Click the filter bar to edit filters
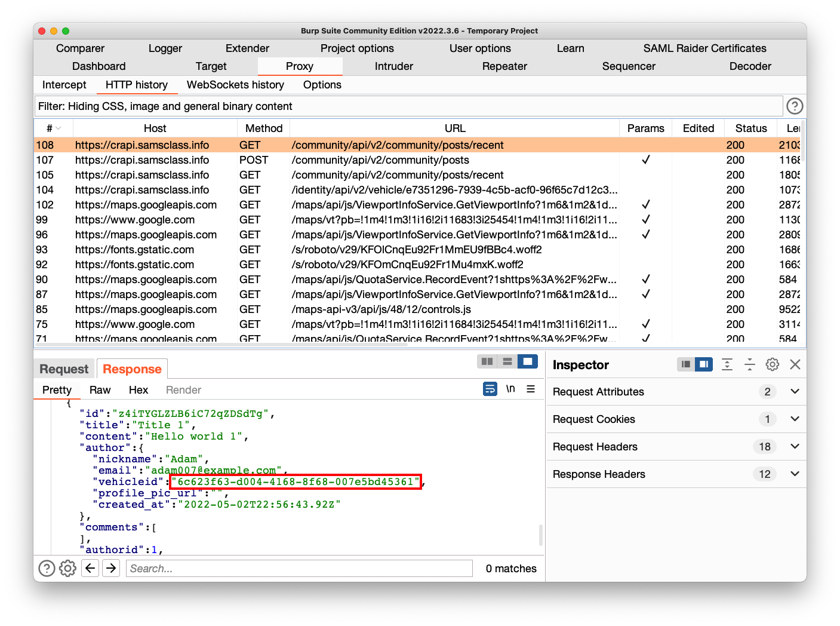The image size is (840, 626). point(408,106)
